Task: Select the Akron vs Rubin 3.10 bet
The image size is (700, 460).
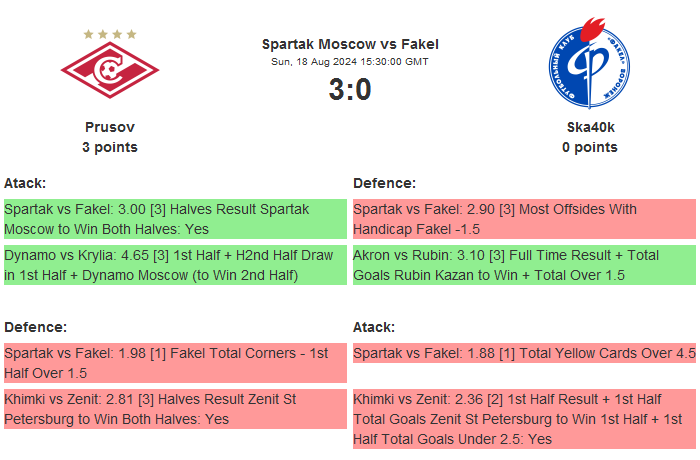Action: pos(523,265)
